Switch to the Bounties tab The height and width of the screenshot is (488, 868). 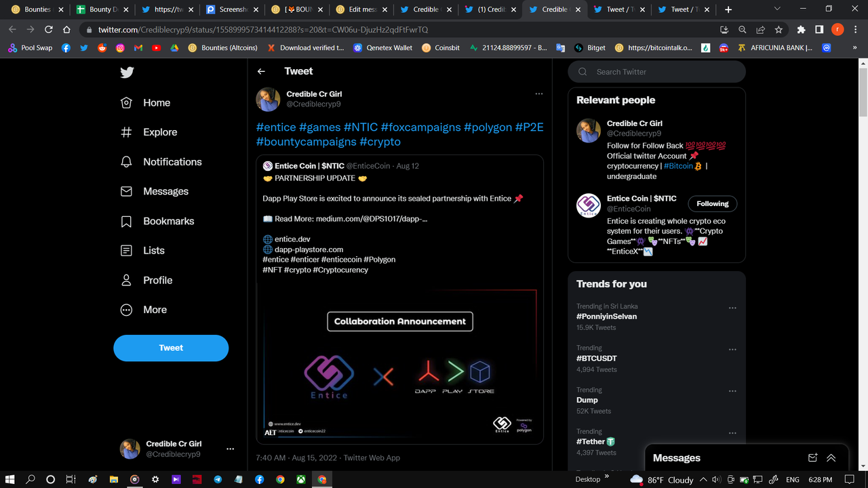35,9
